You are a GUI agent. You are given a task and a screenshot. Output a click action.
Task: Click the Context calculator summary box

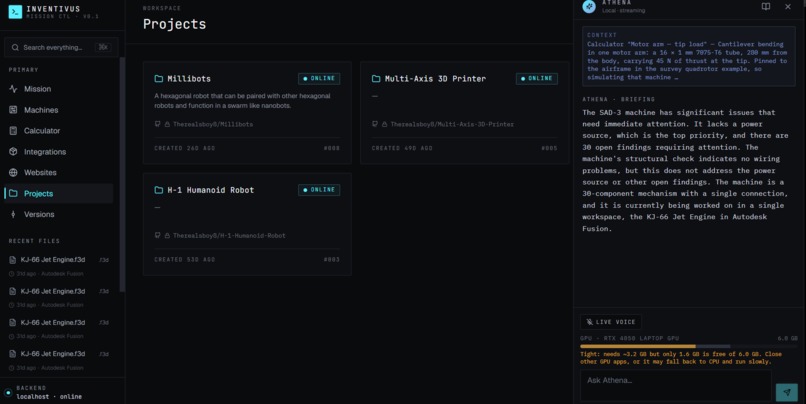(x=689, y=57)
